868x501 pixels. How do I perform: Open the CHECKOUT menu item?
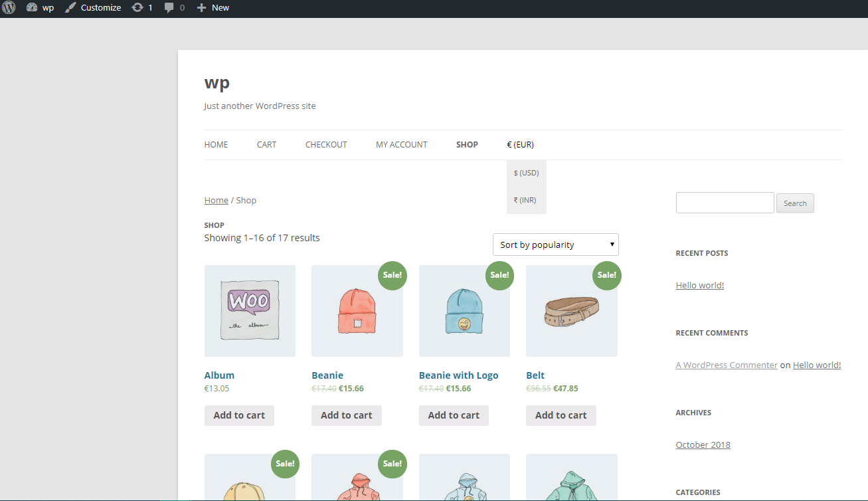pos(326,145)
